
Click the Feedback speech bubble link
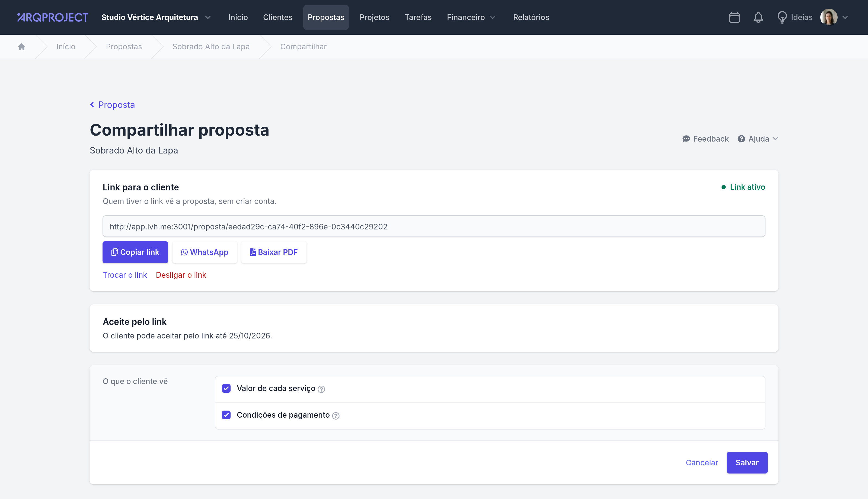point(705,139)
